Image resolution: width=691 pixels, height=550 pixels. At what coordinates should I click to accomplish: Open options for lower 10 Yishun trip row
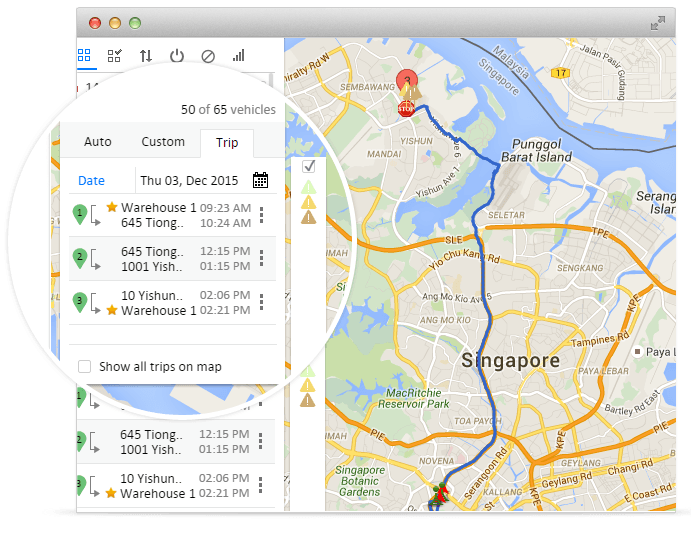pyautogui.click(x=260, y=485)
